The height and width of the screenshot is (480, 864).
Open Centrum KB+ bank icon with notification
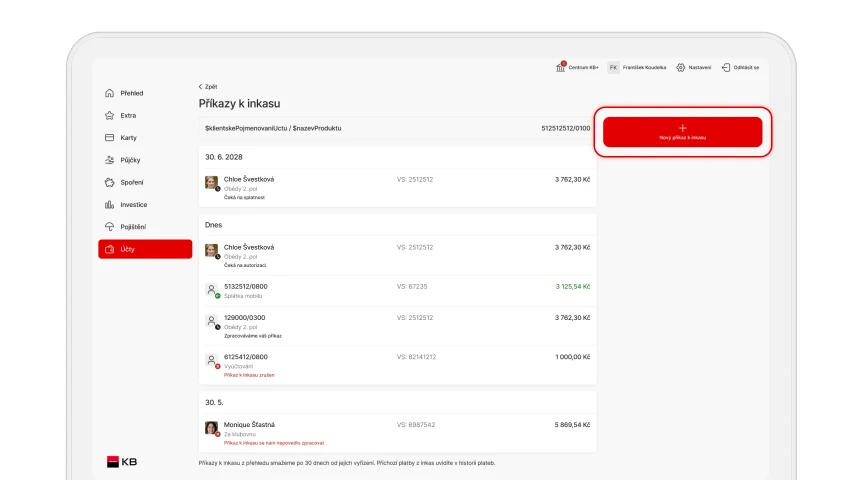(560, 67)
